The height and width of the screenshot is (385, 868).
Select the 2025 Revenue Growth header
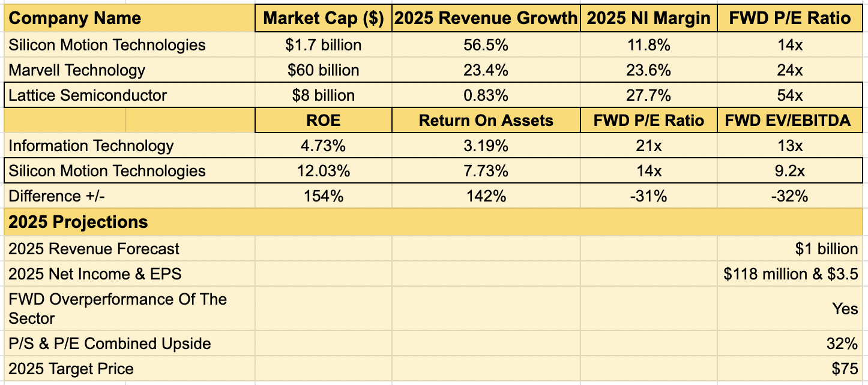(x=485, y=18)
